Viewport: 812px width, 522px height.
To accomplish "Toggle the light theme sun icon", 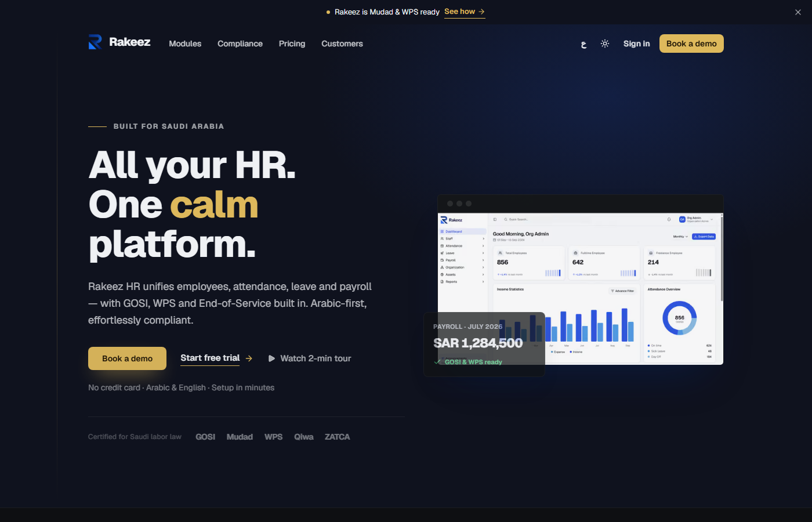I will coord(605,43).
